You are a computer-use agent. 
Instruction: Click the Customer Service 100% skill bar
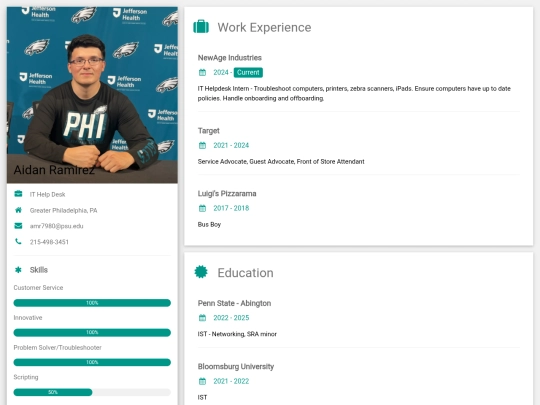(92, 303)
